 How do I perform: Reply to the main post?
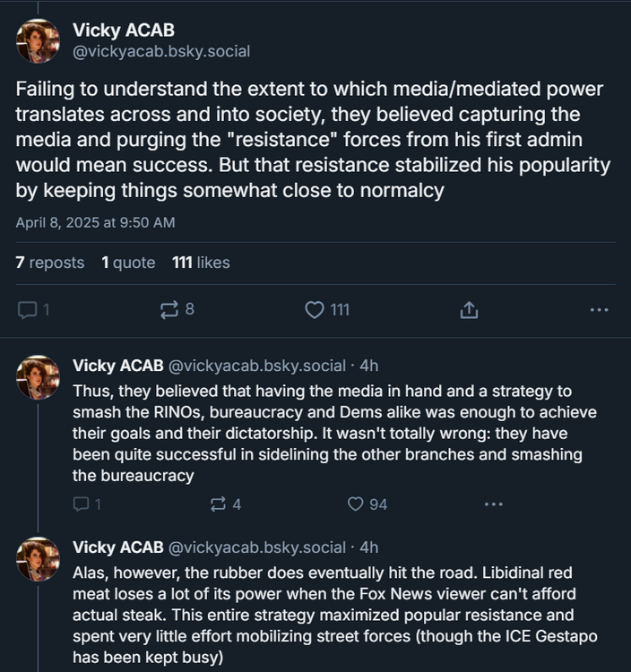coord(34,310)
